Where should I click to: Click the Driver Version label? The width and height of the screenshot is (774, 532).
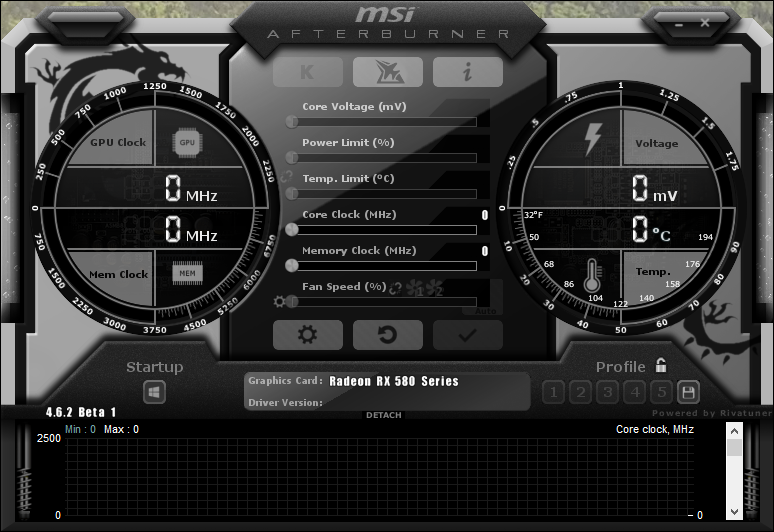[x=285, y=403]
